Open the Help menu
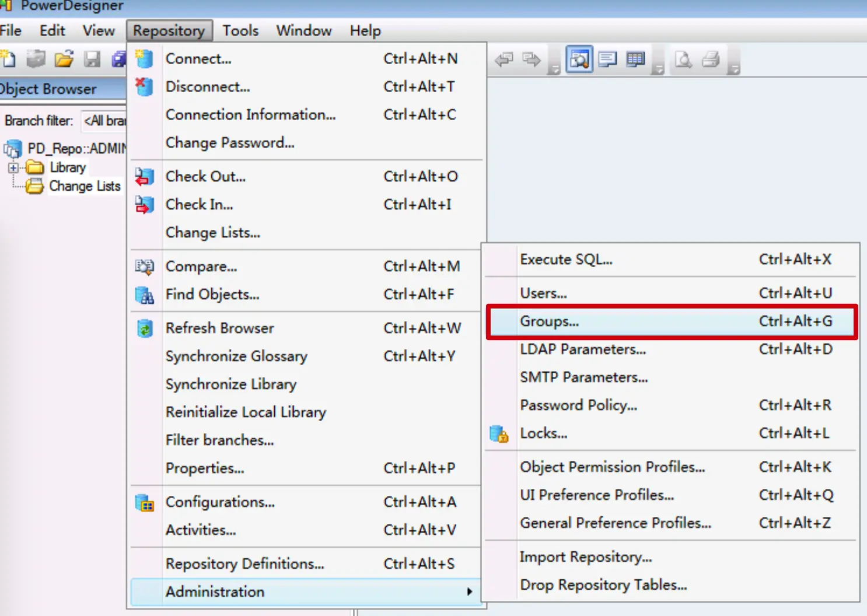This screenshot has width=867, height=616. click(x=365, y=30)
